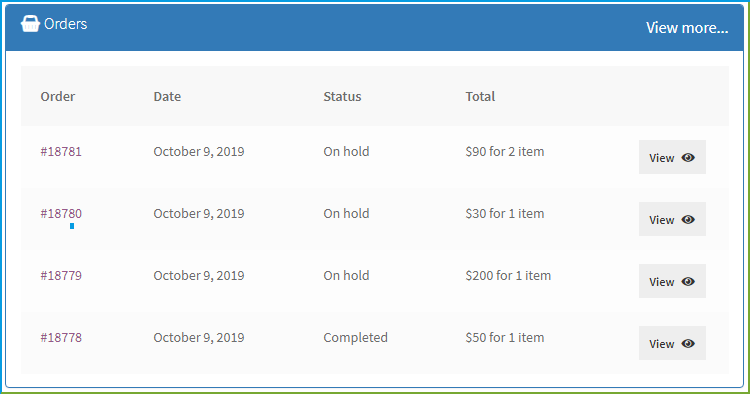
Task: Click the Order column header
Action: [58, 97]
